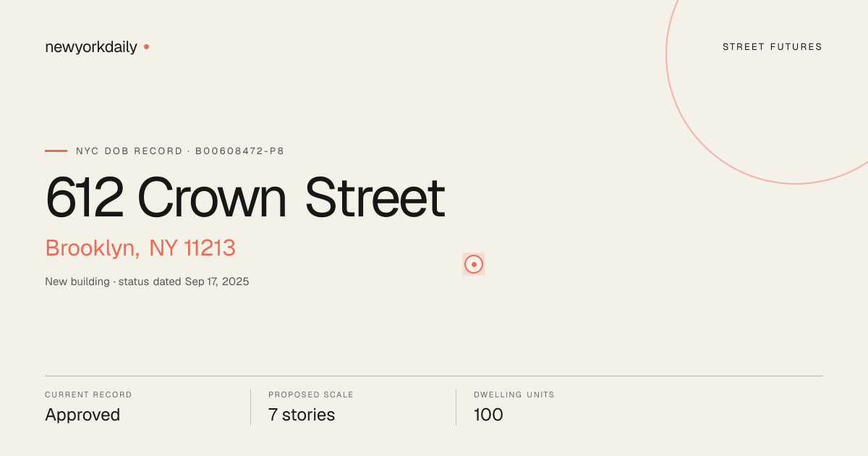Click the orange dot beside newyorkdaily
Screen dimensions: 868x456
146,46
